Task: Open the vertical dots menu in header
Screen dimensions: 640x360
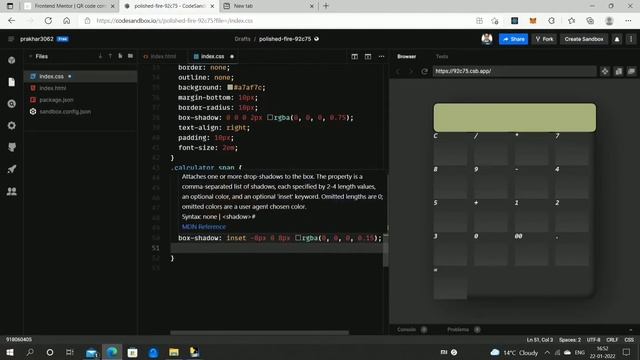Action: tap(631, 39)
